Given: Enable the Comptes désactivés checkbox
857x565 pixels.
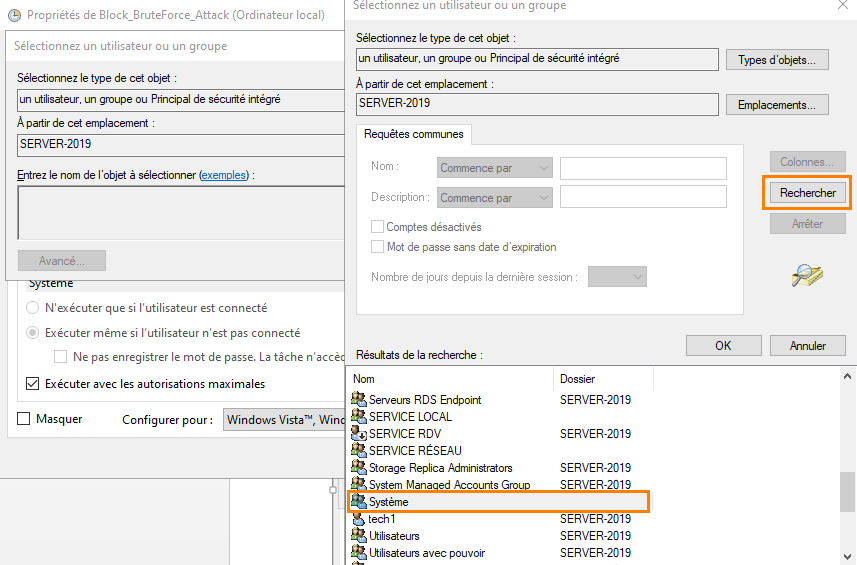Looking at the screenshot, I should (378, 227).
